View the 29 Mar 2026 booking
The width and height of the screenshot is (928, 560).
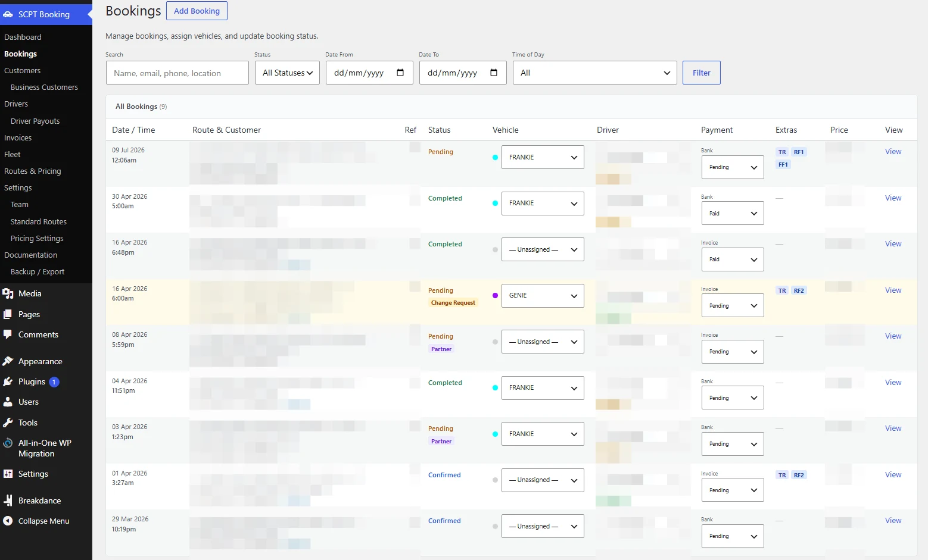click(893, 521)
